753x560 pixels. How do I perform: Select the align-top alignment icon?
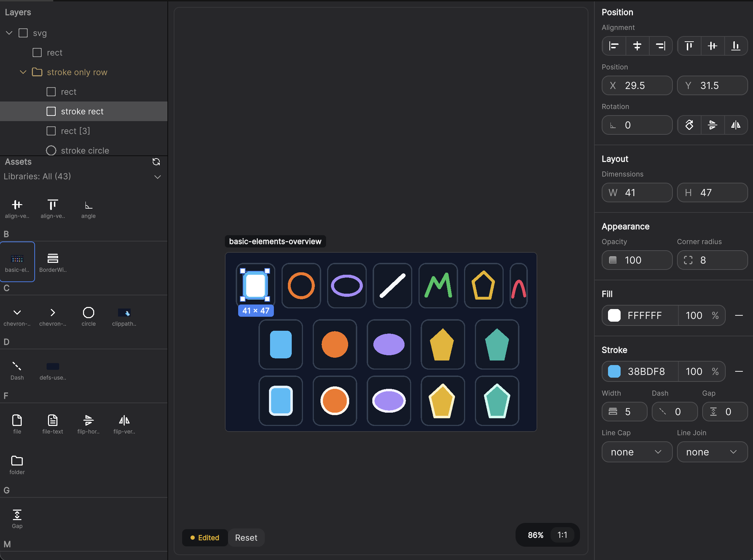click(x=689, y=46)
